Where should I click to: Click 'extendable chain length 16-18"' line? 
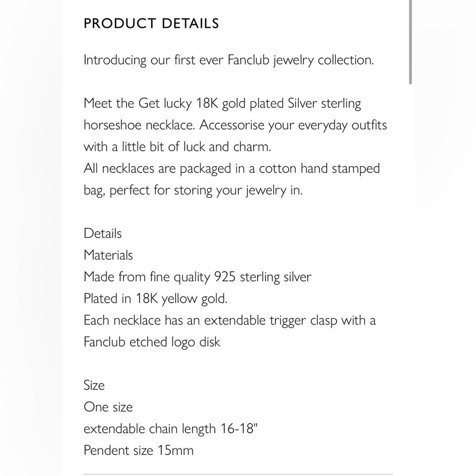point(170,429)
